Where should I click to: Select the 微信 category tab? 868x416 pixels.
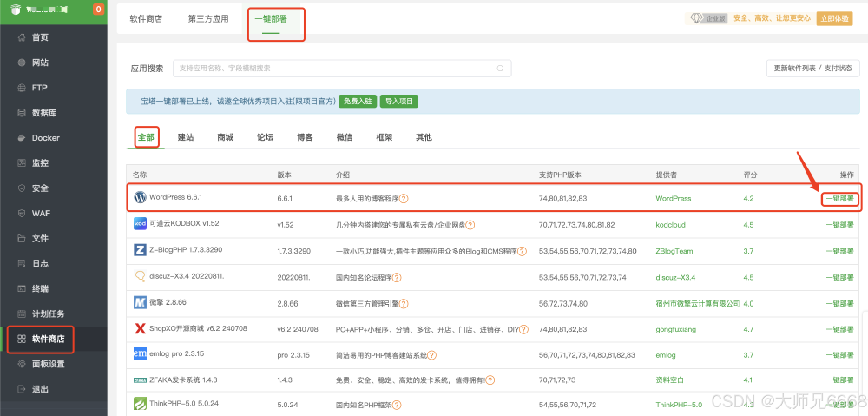click(x=345, y=137)
